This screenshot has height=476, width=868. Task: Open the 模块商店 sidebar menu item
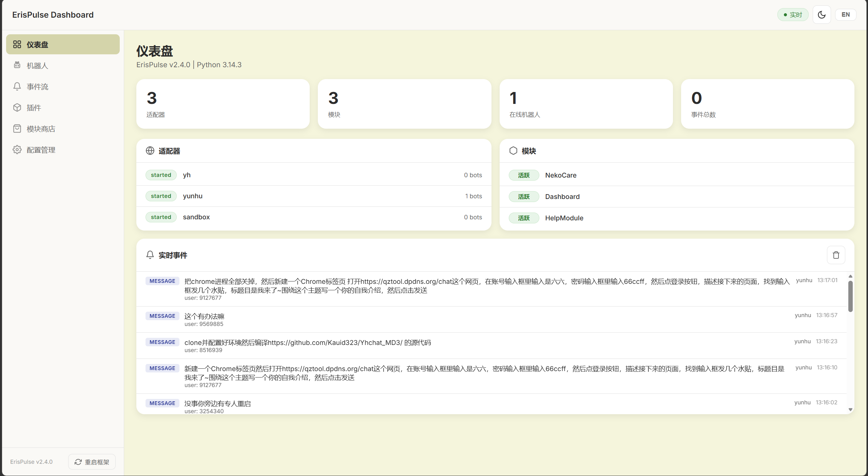tap(41, 129)
